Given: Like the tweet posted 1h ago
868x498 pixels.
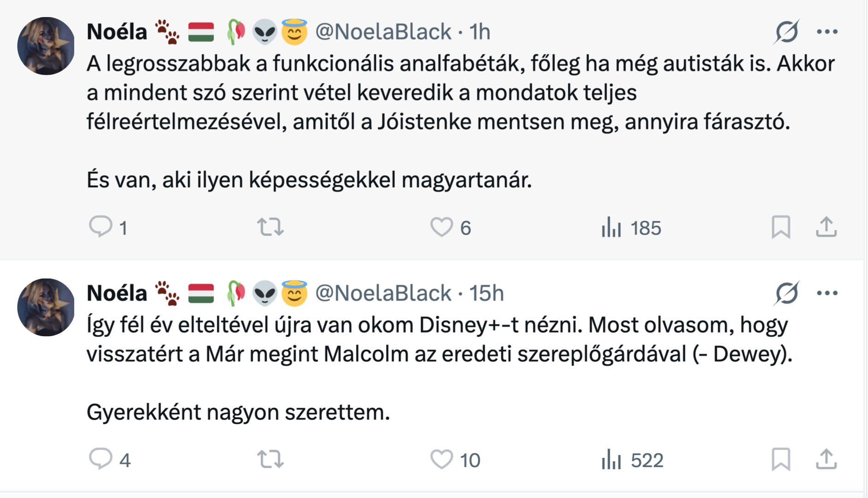Looking at the screenshot, I should (441, 227).
